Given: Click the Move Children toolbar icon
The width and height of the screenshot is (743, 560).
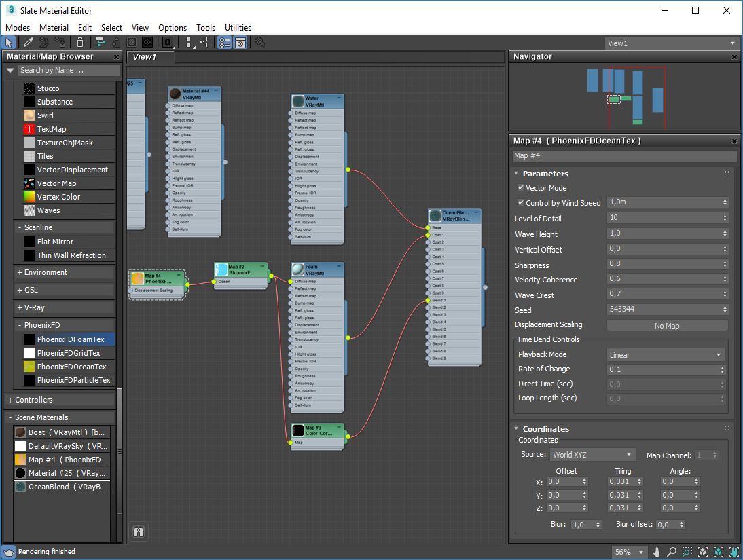Looking at the screenshot, I should (100, 43).
